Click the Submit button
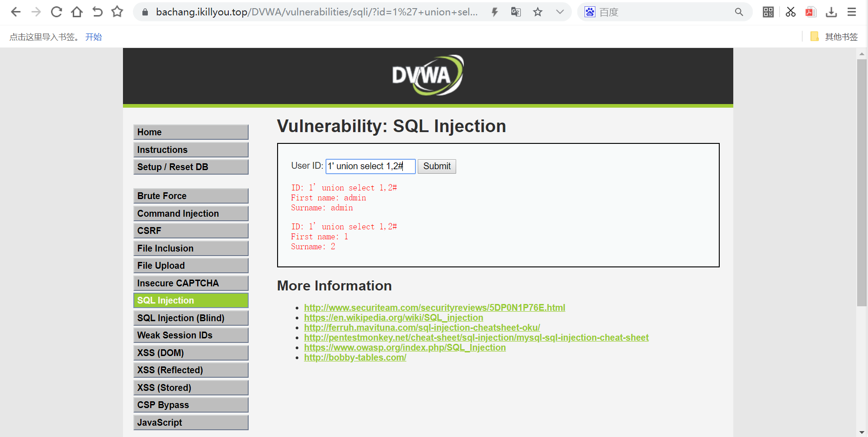Image resolution: width=868 pixels, height=437 pixels. pos(437,166)
